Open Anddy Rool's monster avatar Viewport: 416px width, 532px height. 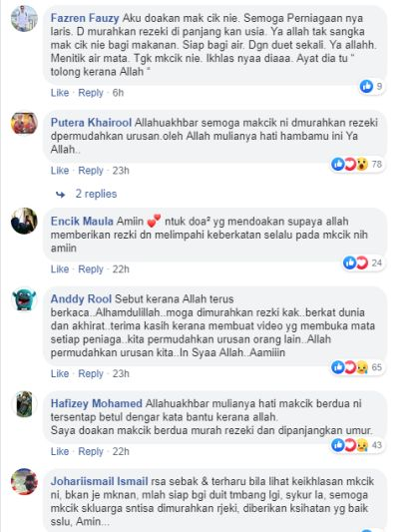click(24, 299)
